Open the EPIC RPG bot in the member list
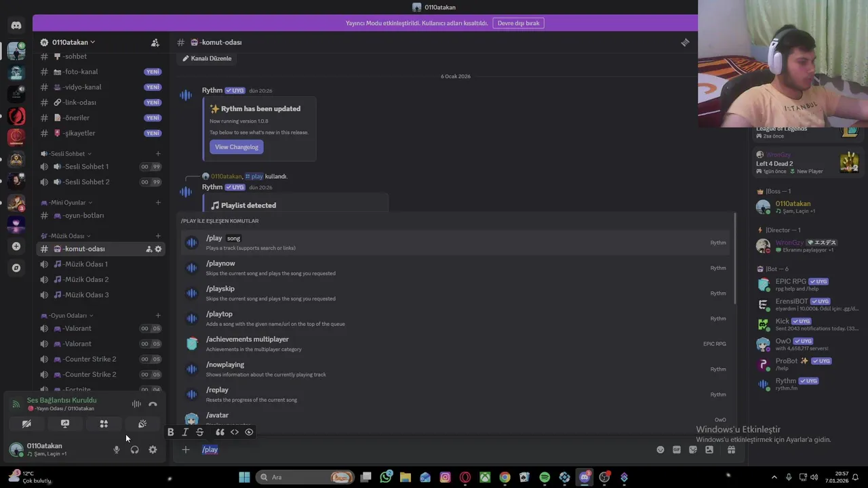Screen dimensions: 868x488 807,285
